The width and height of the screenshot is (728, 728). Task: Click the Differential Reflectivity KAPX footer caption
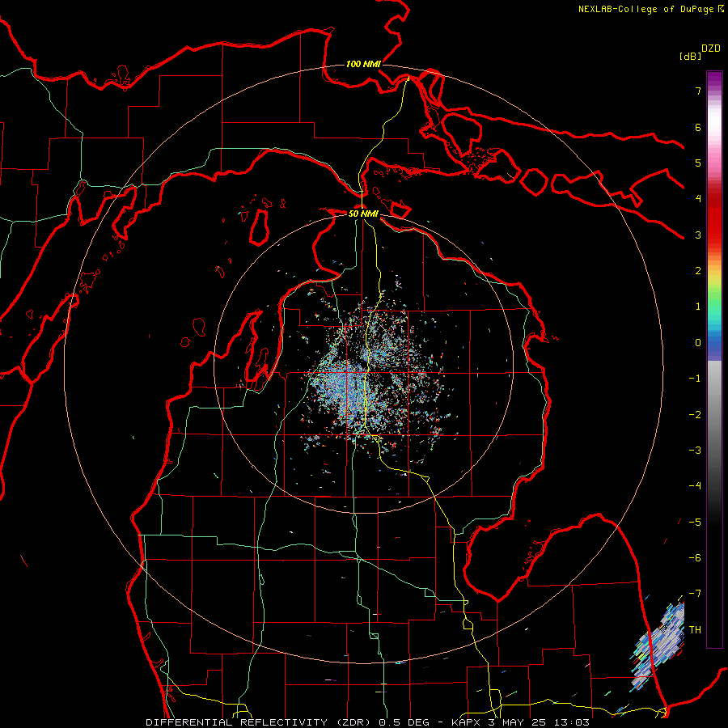click(x=368, y=722)
